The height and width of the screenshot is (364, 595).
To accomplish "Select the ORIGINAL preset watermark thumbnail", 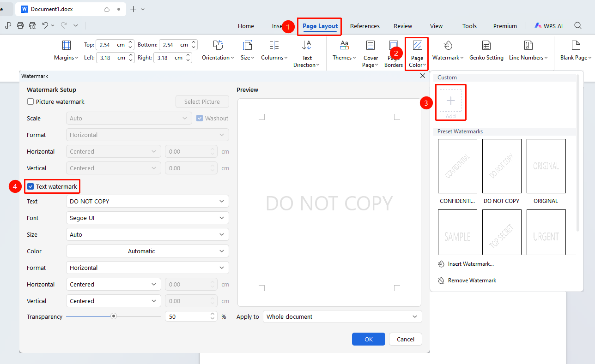I will pyautogui.click(x=546, y=166).
